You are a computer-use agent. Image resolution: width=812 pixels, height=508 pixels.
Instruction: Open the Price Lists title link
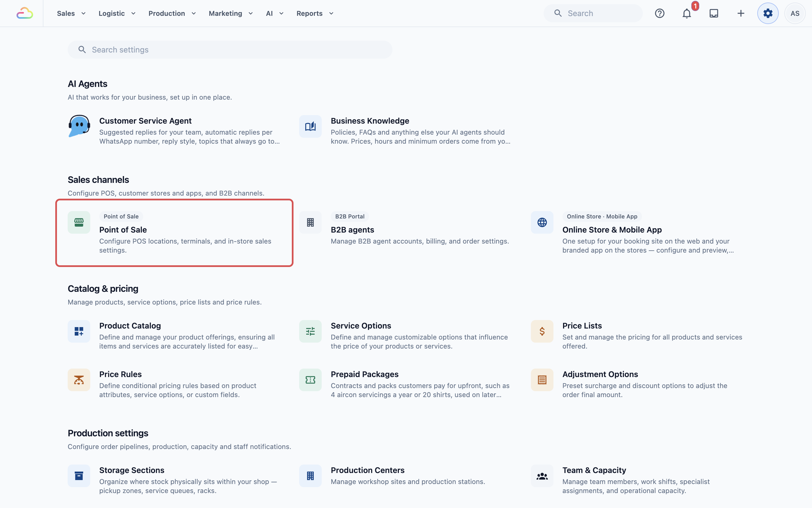pos(582,326)
